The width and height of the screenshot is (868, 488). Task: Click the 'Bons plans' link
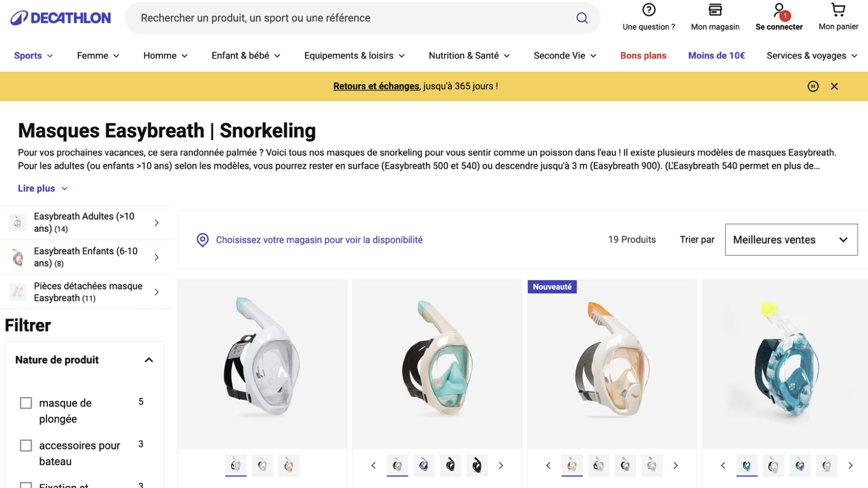pyautogui.click(x=643, y=55)
